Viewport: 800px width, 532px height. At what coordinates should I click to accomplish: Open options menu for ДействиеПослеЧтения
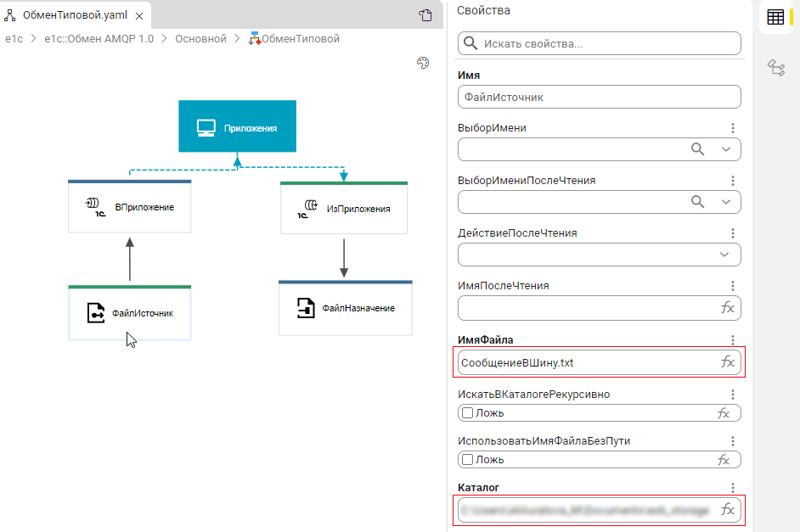tap(733, 232)
